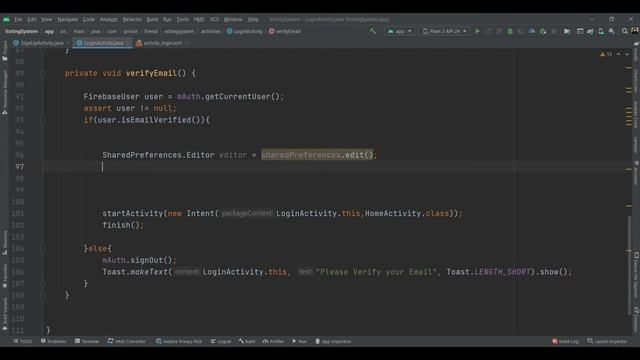The height and width of the screenshot is (360, 640).
Task: Click the Search Everywhere magnifier icon
Action: coord(624,31)
